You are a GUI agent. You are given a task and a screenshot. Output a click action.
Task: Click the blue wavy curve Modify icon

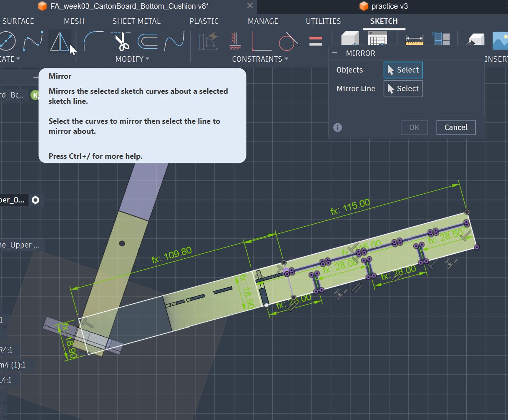click(174, 41)
